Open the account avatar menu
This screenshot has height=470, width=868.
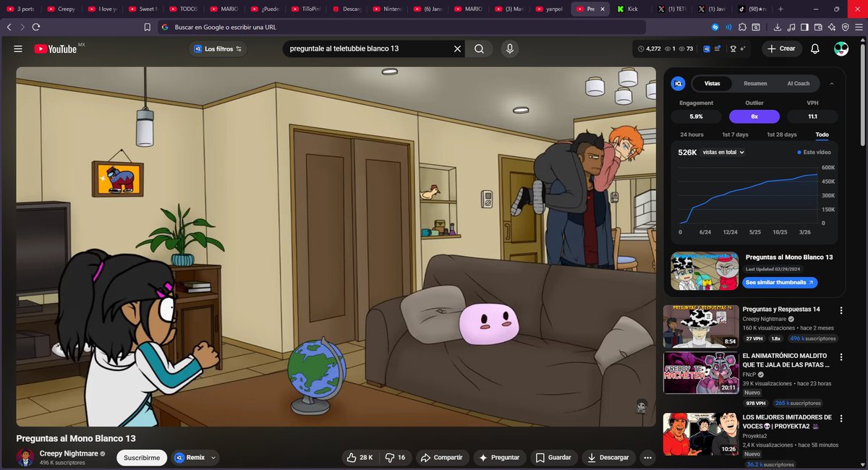[841, 49]
